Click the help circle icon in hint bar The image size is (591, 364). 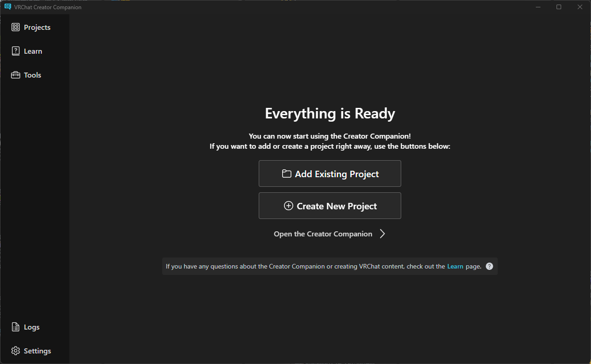(489, 266)
